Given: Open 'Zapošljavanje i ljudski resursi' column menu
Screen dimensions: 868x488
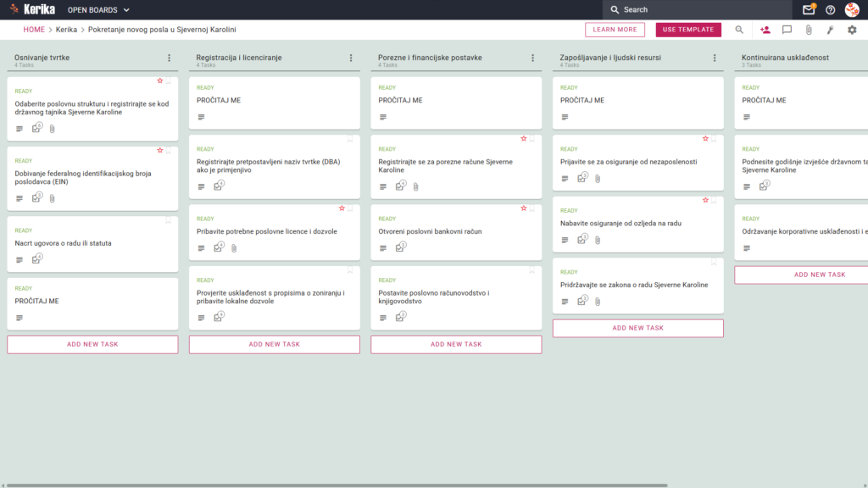Looking at the screenshot, I should [715, 58].
